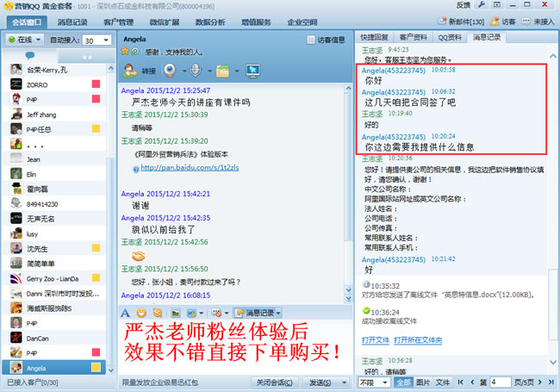Expand the microphone options arrow

[209, 71]
